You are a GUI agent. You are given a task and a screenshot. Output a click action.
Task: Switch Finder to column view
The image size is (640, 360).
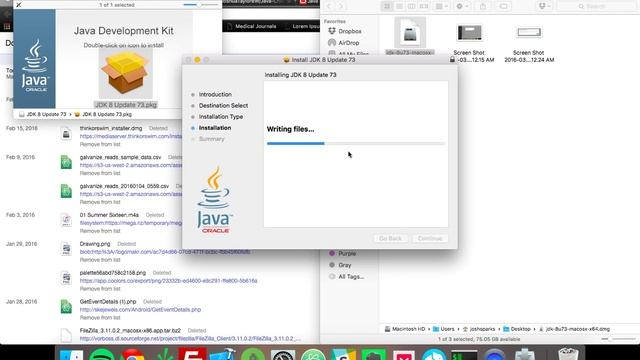tap(411, 6)
